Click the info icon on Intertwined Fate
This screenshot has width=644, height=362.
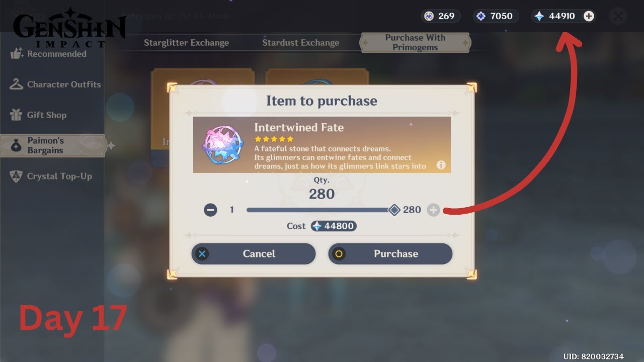[441, 165]
